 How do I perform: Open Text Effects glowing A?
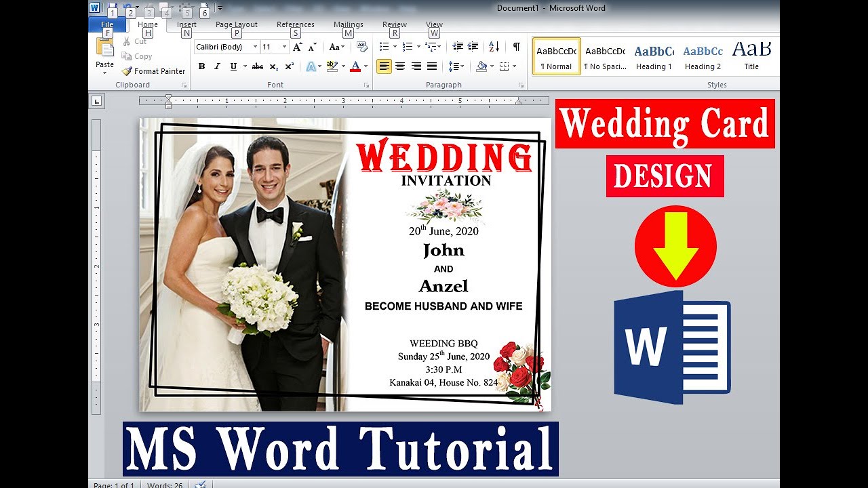coord(310,66)
